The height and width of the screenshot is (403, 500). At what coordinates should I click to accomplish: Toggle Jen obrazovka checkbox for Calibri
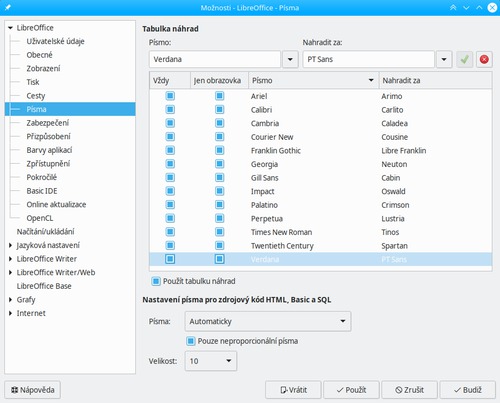click(219, 110)
